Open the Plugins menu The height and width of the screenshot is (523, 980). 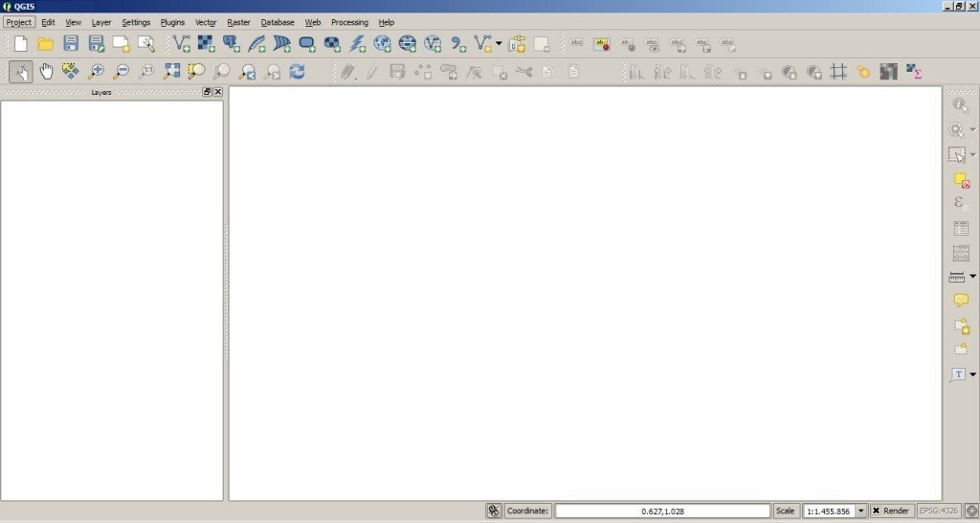coord(172,22)
